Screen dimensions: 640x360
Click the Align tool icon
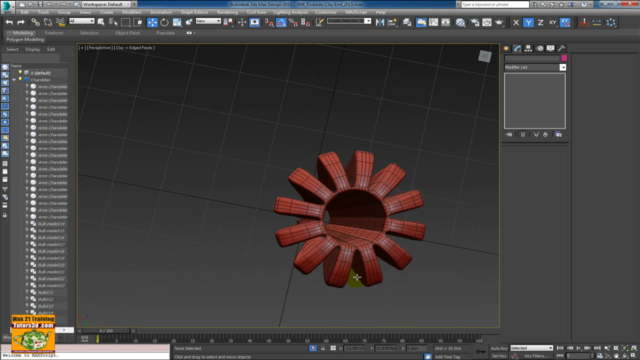point(393,22)
